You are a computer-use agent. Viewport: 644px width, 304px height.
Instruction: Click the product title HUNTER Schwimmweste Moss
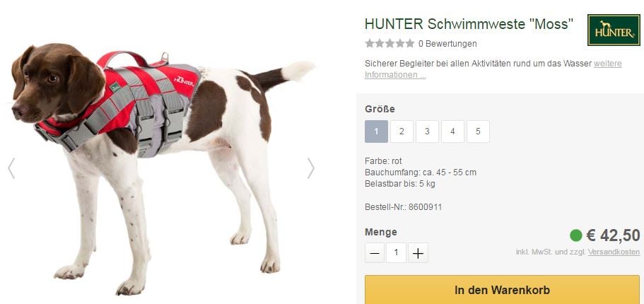pos(469,24)
